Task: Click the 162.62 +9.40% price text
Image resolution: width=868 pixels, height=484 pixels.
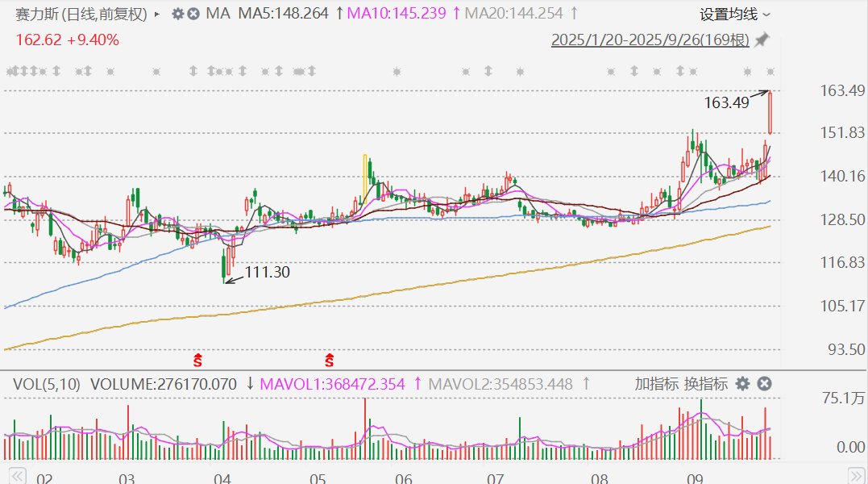Action: pyautogui.click(x=67, y=40)
